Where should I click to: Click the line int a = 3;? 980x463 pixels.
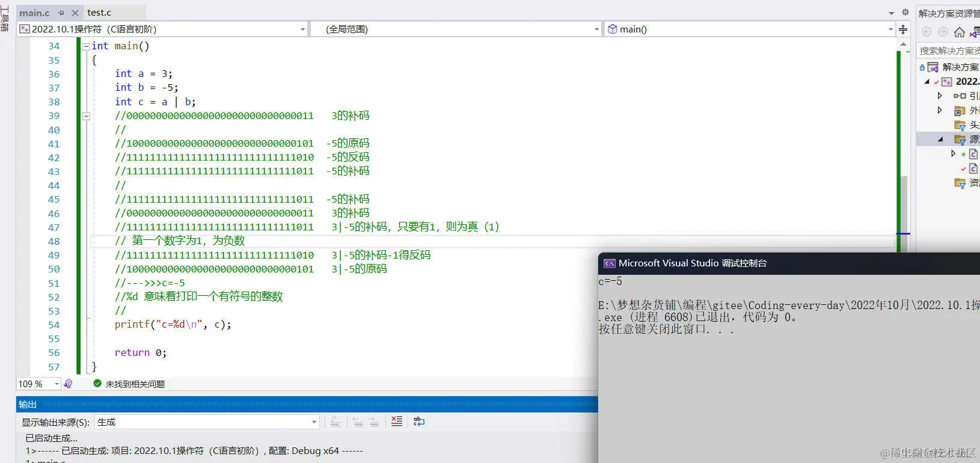[x=144, y=74]
